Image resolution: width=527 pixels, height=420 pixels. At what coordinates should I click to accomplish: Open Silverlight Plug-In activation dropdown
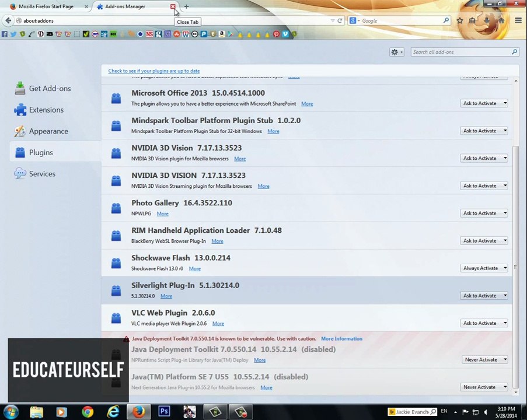coord(484,296)
